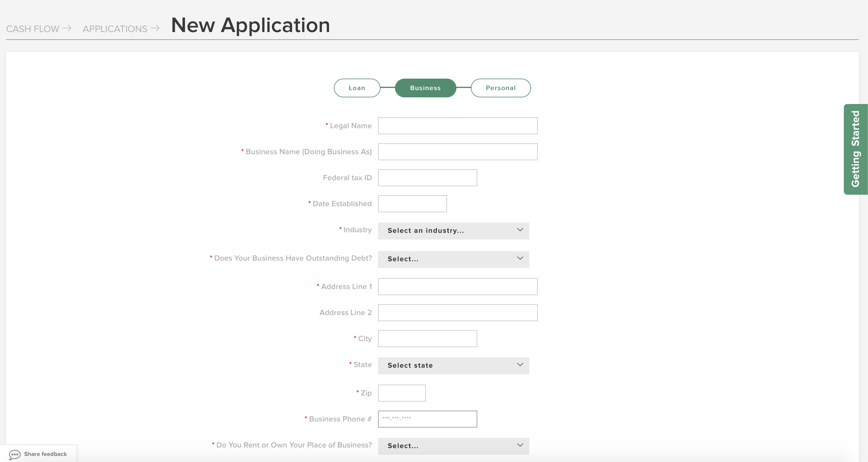Select the Business step tab
The height and width of the screenshot is (462, 868).
click(x=425, y=88)
